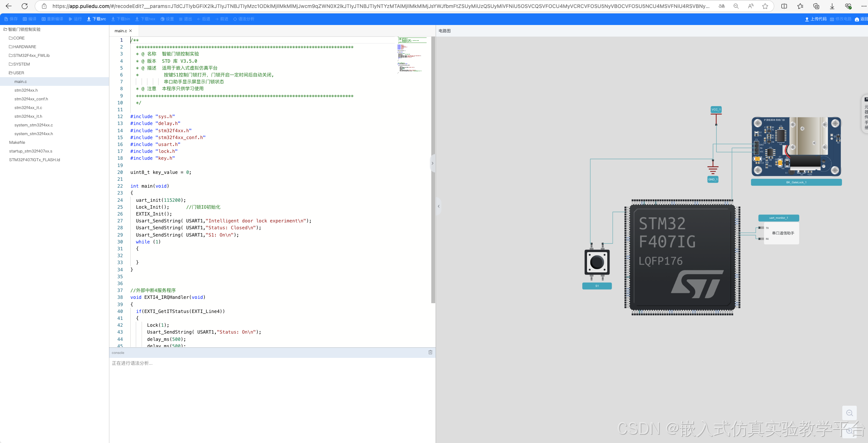
Task: Reload the page with browser refresh icon
Action: tap(25, 6)
